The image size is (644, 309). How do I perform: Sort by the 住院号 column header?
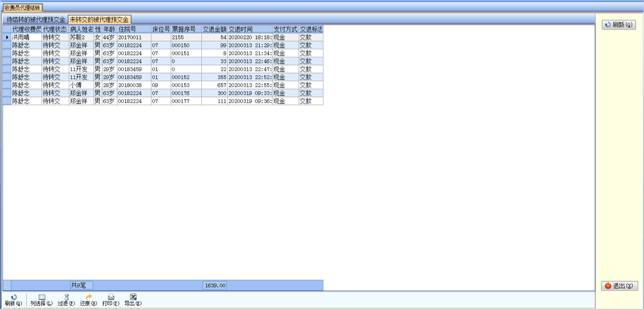click(x=134, y=29)
